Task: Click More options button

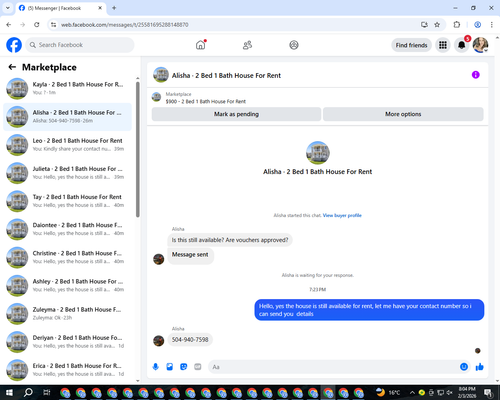Action: pyautogui.click(x=403, y=114)
